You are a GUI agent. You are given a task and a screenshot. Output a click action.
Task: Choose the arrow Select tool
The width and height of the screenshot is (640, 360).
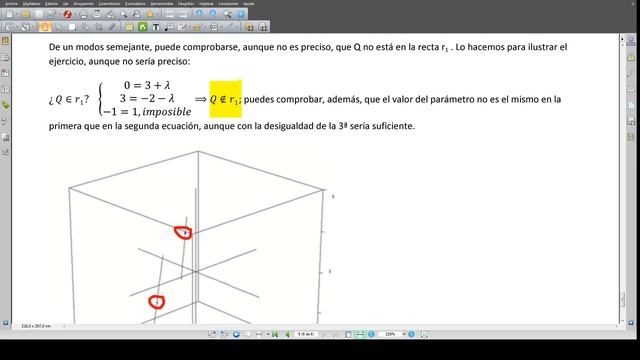[58, 27]
